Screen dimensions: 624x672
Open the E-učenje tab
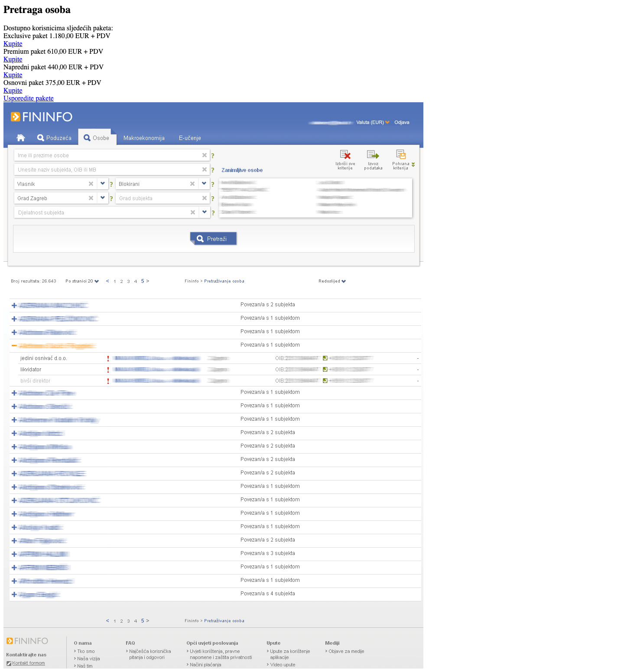(x=190, y=138)
